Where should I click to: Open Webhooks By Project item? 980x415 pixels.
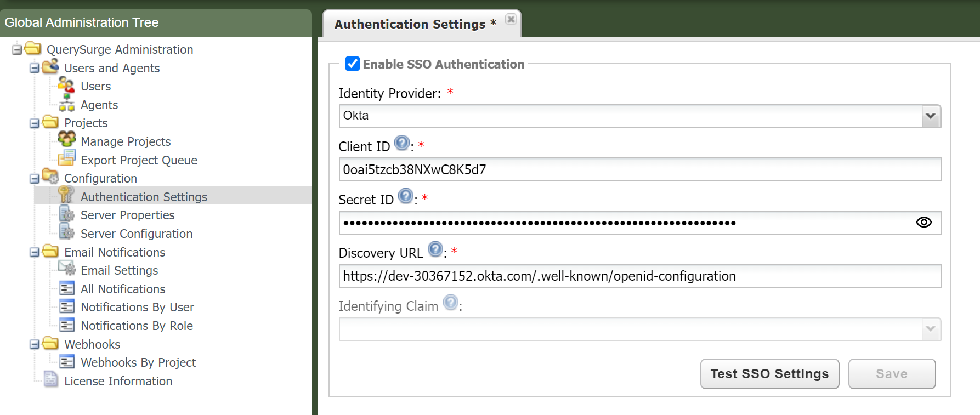click(x=138, y=362)
